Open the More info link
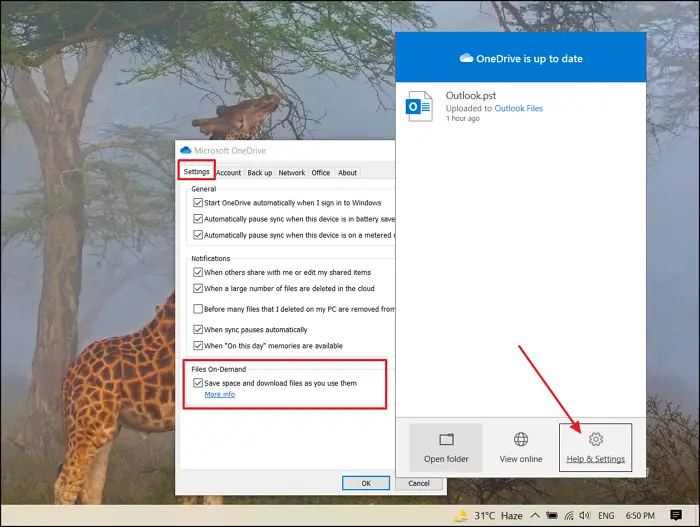The image size is (700, 527). [x=220, y=394]
